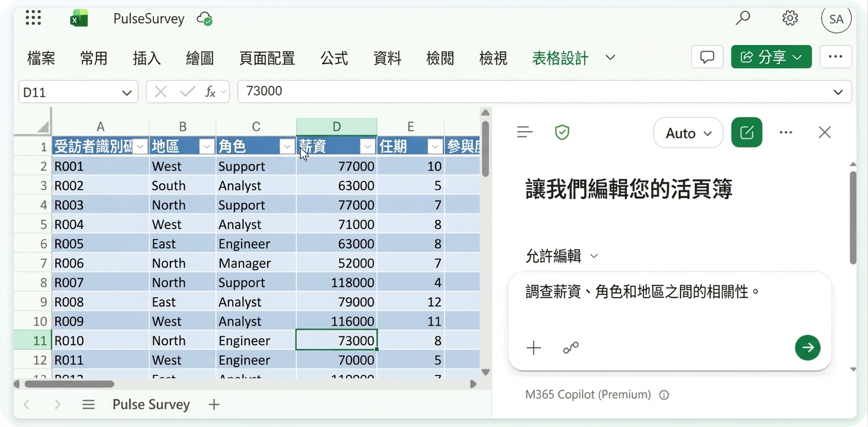Screen dimensions: 868x427
Task: Open the fx function dropdown arrow
Action: (x=223, y=92)
